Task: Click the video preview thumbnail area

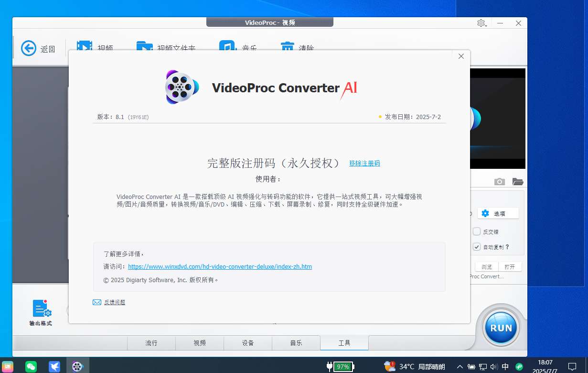Action: (x=498, y=119)
